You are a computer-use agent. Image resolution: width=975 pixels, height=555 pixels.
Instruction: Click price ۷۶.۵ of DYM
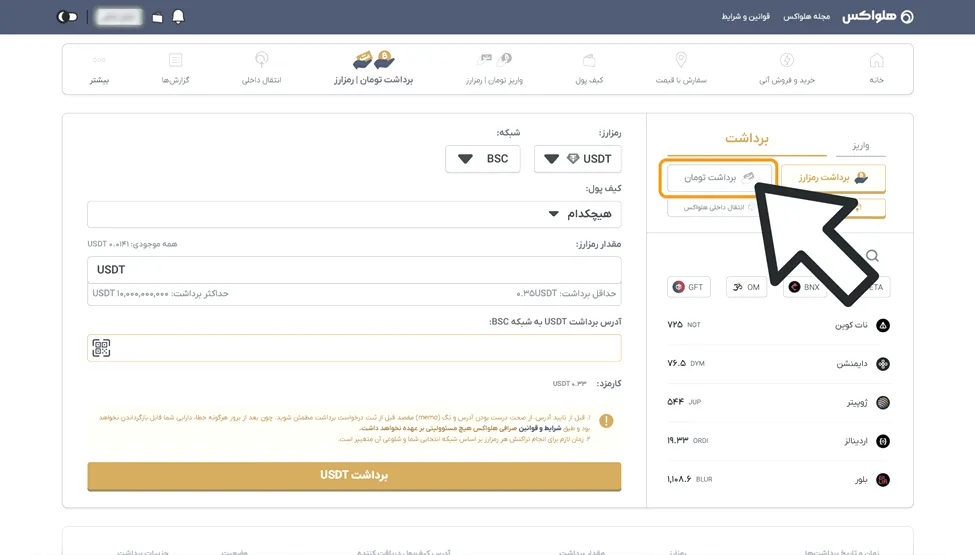pos(677,363)
